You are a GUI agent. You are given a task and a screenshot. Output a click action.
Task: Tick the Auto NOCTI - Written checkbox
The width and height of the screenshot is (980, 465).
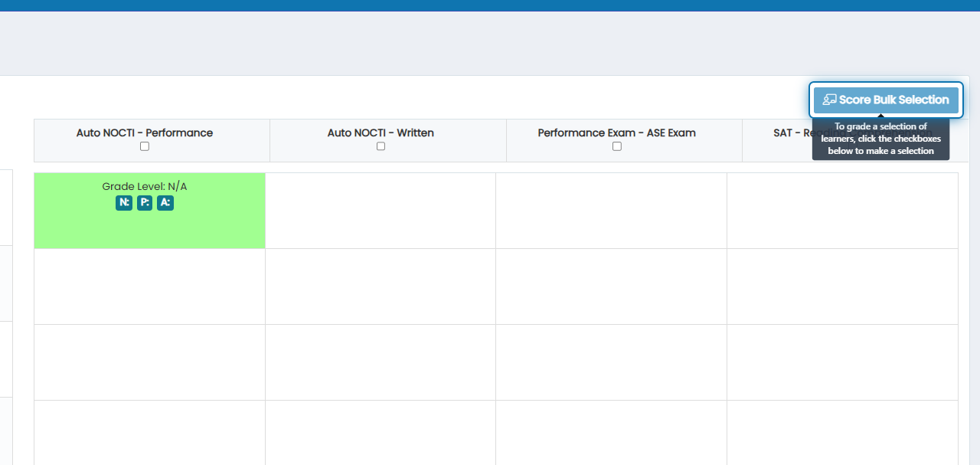[381, 146]
